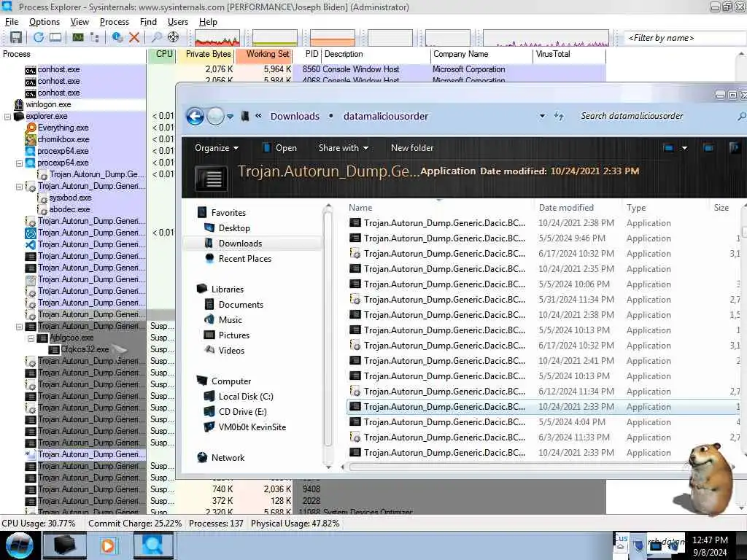747x560 pixels.
Task: Open the Options menu
Action: coord(44,22)
